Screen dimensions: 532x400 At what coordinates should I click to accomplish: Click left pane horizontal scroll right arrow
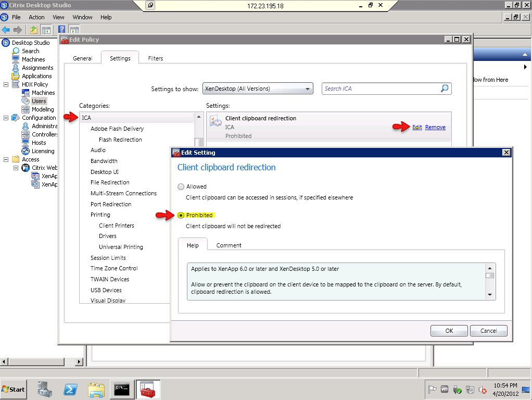[79, 361]
